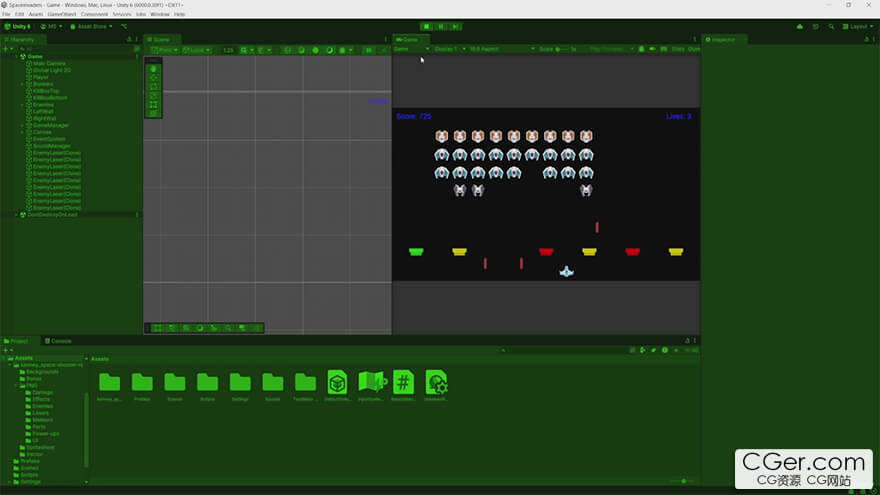Expand the Enemies object in Hierarchy

point(23,104)
